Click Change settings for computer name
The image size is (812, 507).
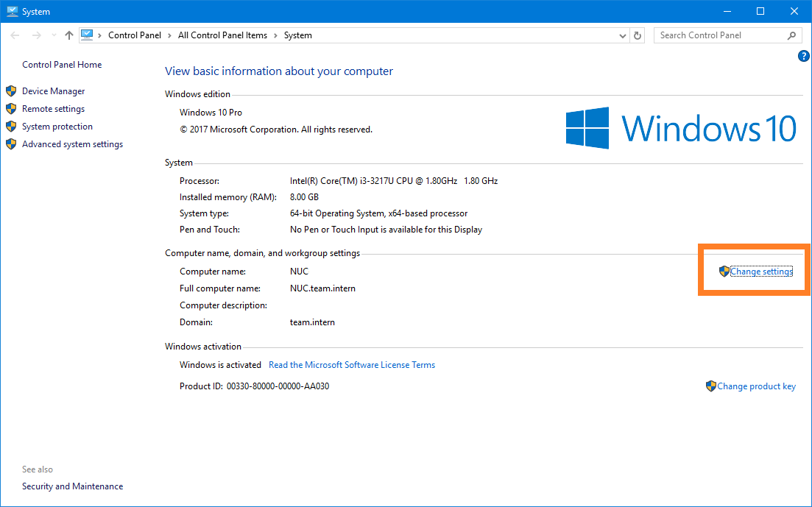[761, 272]
